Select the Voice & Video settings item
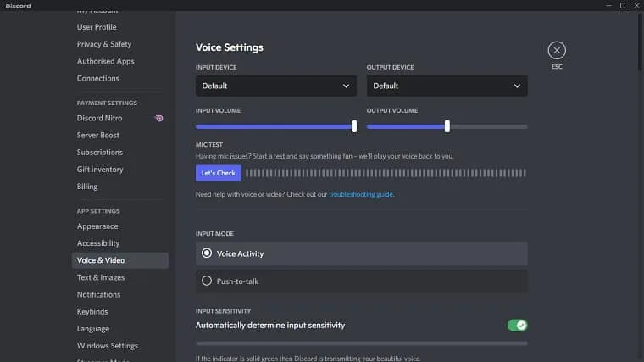This screenshot has width=644, height=362. (120, 260)
